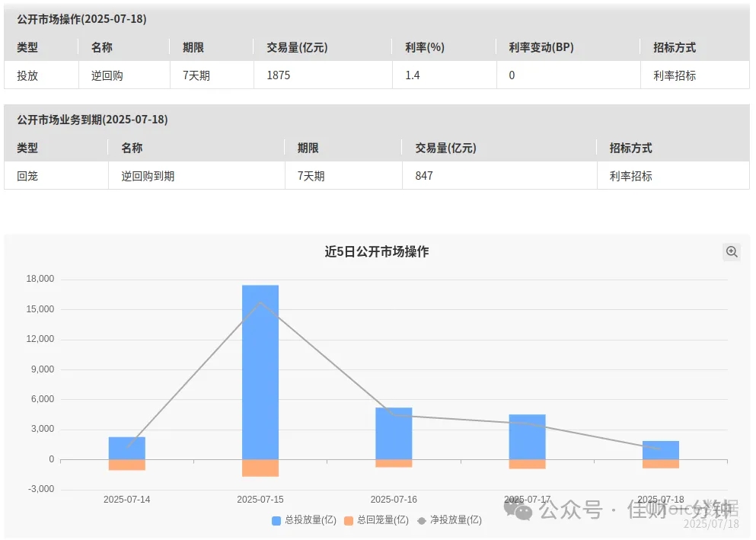The width and height of the screenshot is (756, 540).
Task: Click the blue 总投放量 legend swatch
Action: pos(276,521)
